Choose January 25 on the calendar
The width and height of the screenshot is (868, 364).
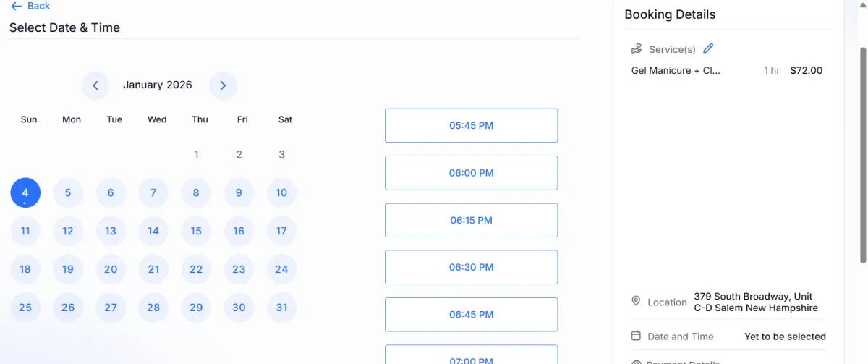point(25,308)
